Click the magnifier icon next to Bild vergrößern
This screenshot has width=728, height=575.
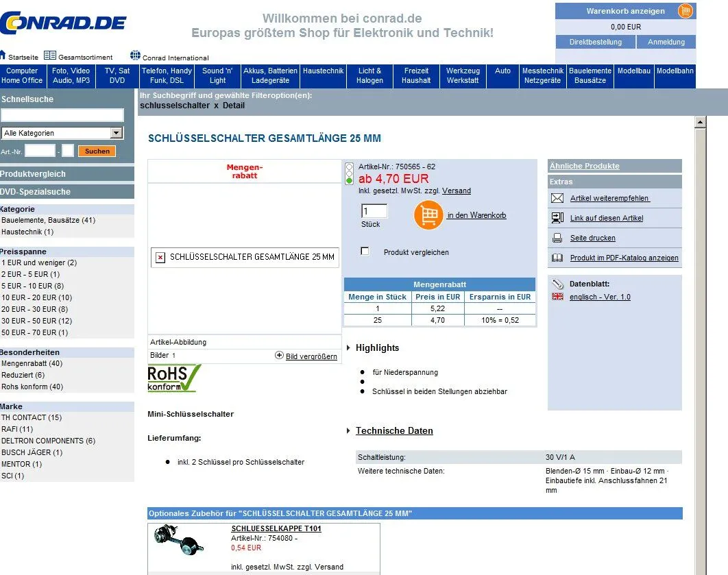279,356
